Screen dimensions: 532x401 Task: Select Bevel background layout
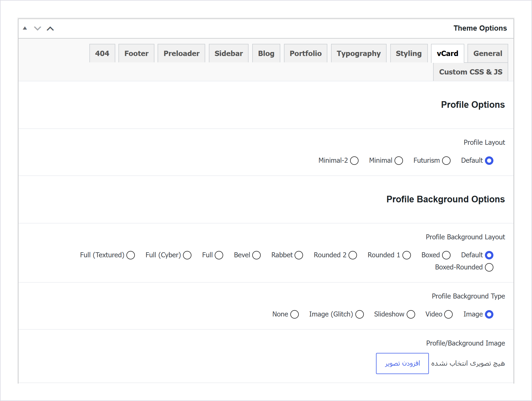click(256, 255)
